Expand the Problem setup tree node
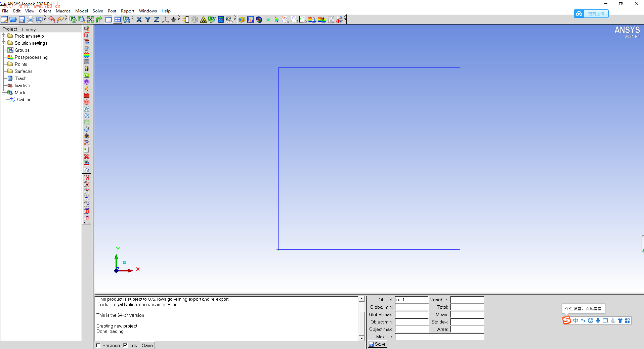 coord(4,36)
